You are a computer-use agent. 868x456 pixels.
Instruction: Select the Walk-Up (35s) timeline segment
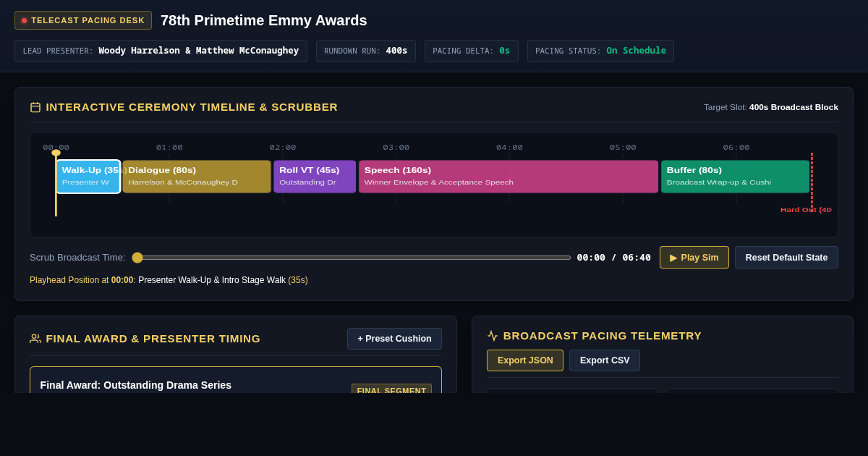pyautogui.click(x=88, y=177)
